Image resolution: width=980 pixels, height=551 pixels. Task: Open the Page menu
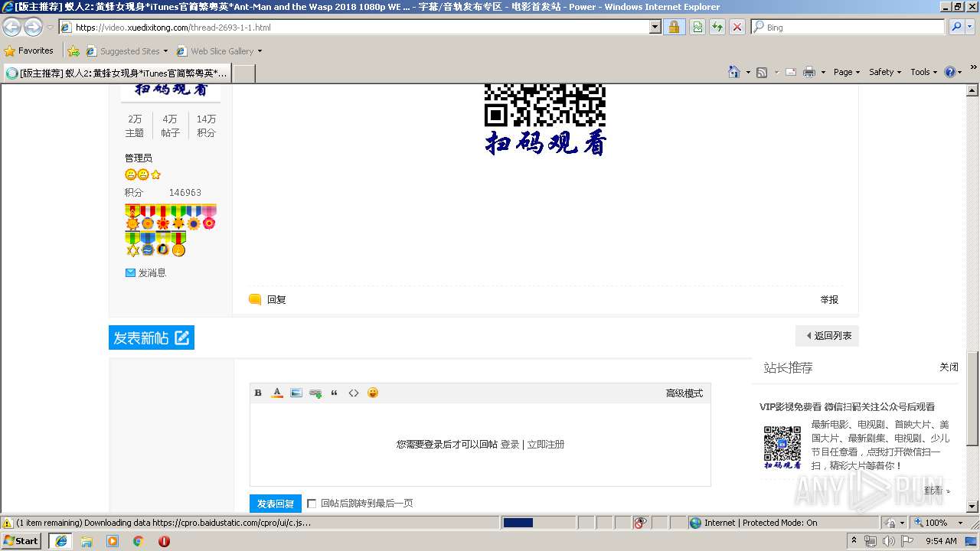point(847,72)
